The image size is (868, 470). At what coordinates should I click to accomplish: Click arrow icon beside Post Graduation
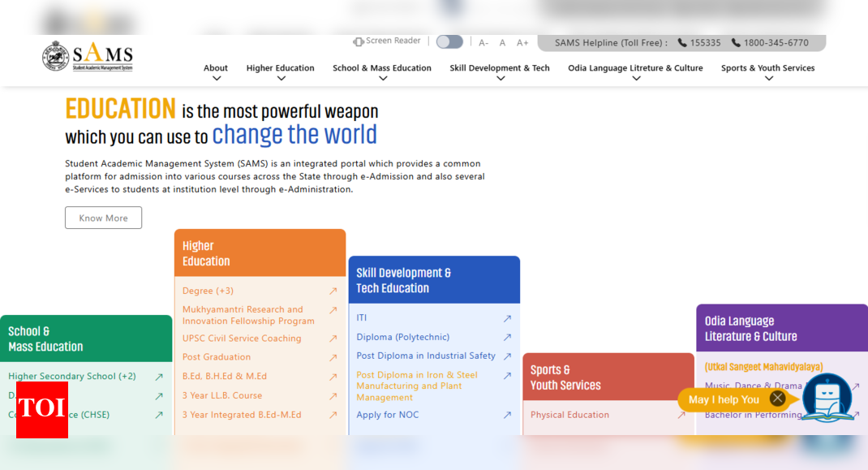(x=333, y=358)
